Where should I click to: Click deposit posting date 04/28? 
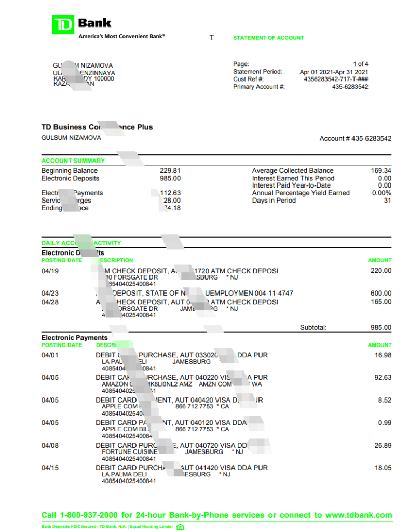click(x=50, y=302)
